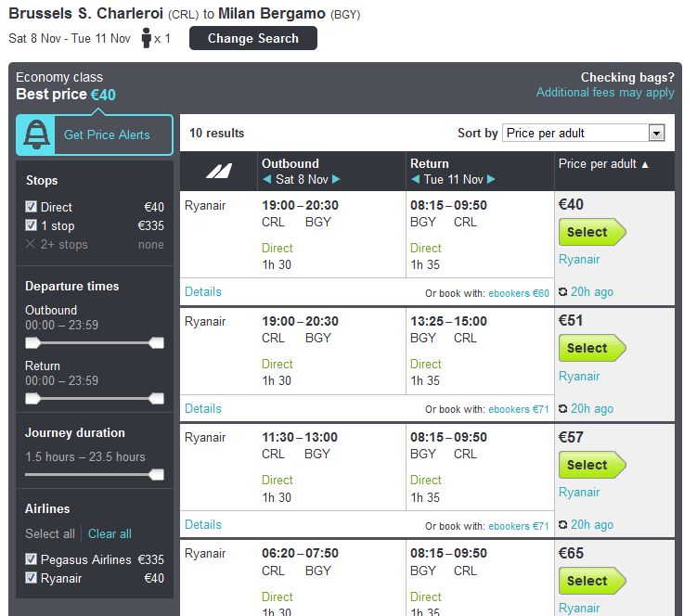This screenshot has height=616, width=697.
Task: Toggle the Pegasus Airlines checkbox
Action: (32, 559)
